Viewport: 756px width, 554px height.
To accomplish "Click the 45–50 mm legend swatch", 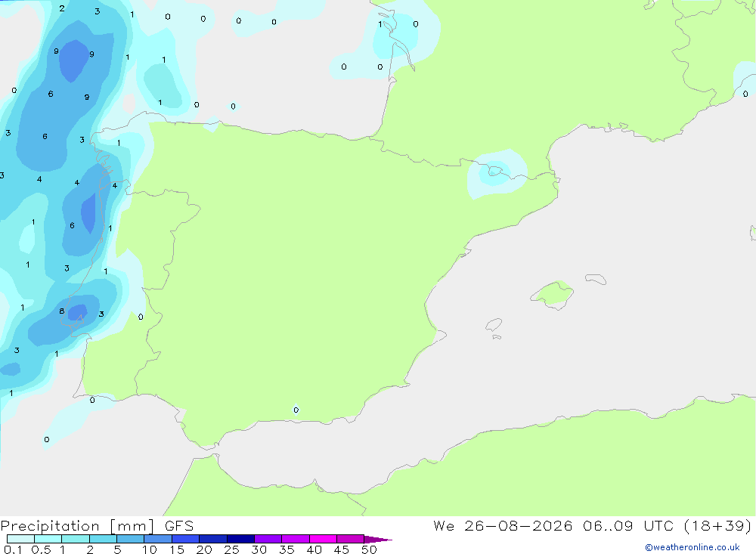I will pyautogui.click(x=351, y=539).
